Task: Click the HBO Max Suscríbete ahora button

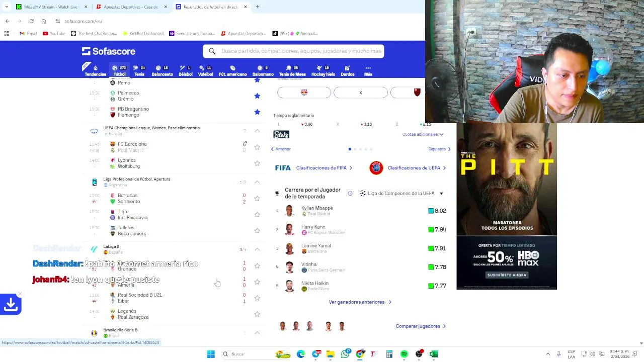Action: coord(507,275)
